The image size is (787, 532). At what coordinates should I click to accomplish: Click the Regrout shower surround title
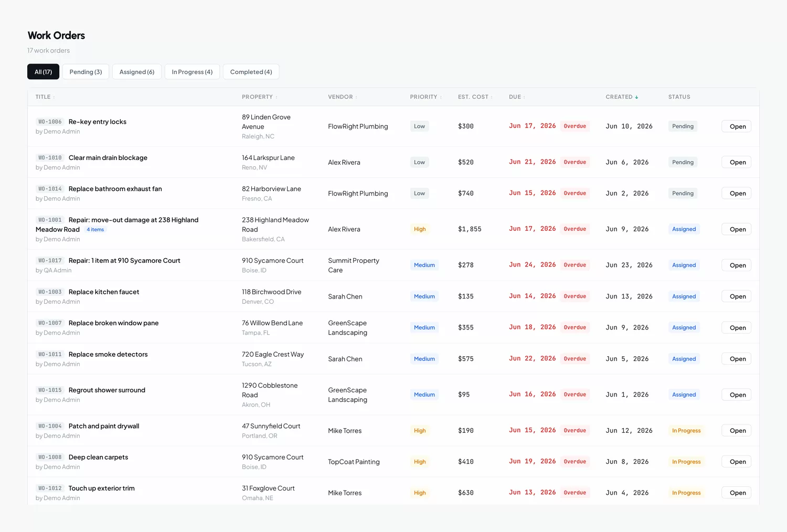coord(107,390)
